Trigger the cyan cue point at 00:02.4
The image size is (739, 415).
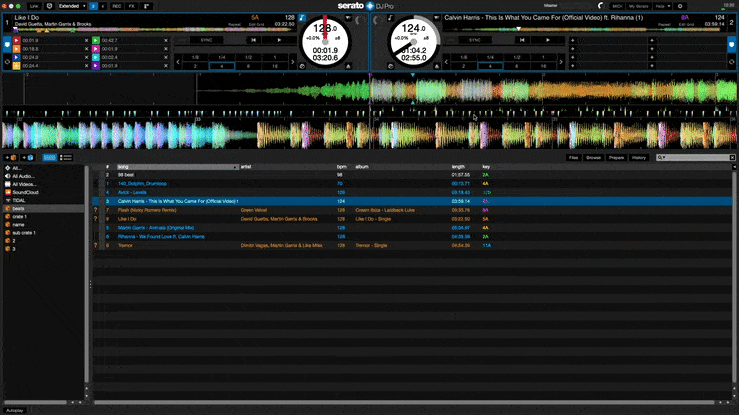[96, 57]
